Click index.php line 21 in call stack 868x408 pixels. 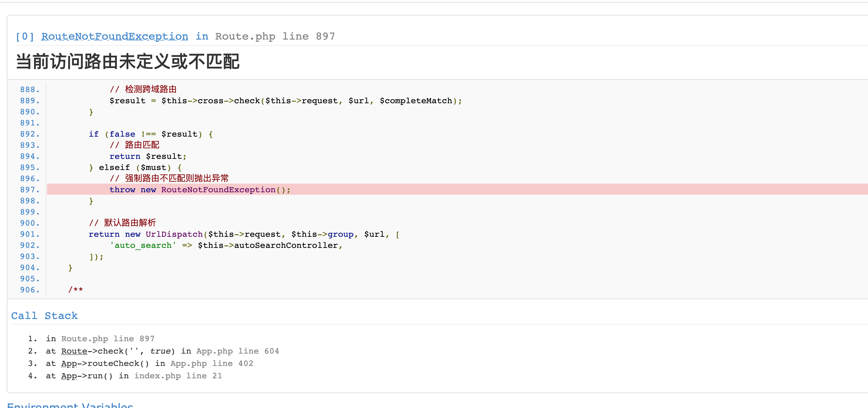[178, 376]
